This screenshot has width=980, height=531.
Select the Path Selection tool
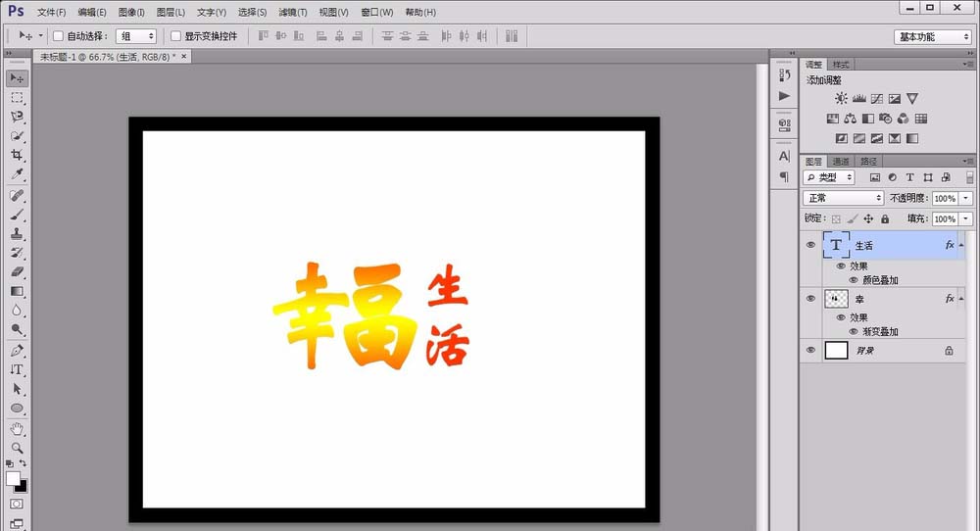tap(17, 389)
